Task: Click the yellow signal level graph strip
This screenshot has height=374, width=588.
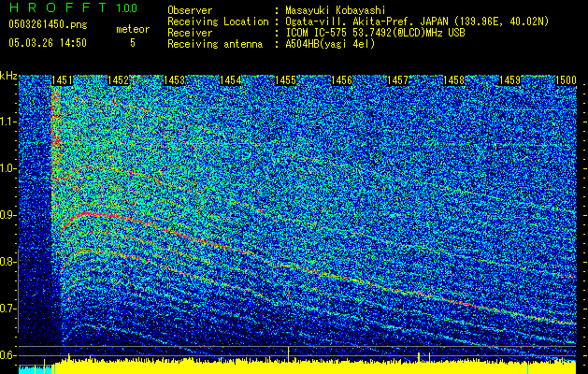Action: [x=315, y=367]
